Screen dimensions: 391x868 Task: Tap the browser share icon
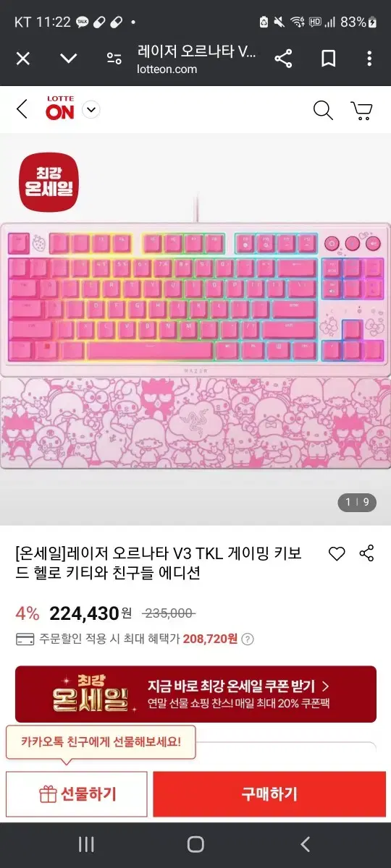(283, 59)
